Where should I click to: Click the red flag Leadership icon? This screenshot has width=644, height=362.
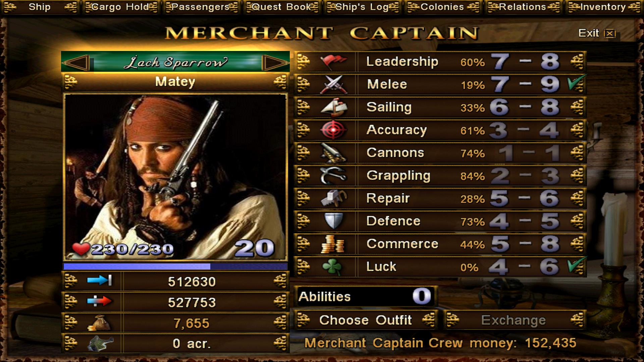(333, 62)
